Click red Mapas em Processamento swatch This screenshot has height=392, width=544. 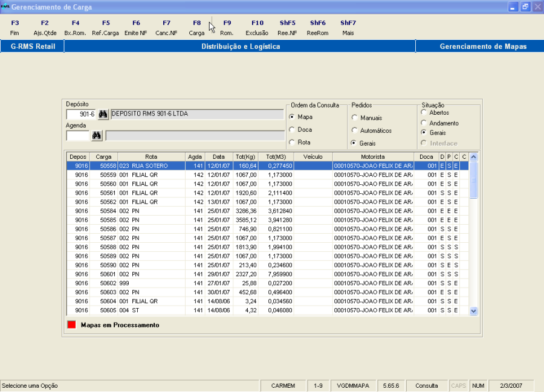click(71, 325)
